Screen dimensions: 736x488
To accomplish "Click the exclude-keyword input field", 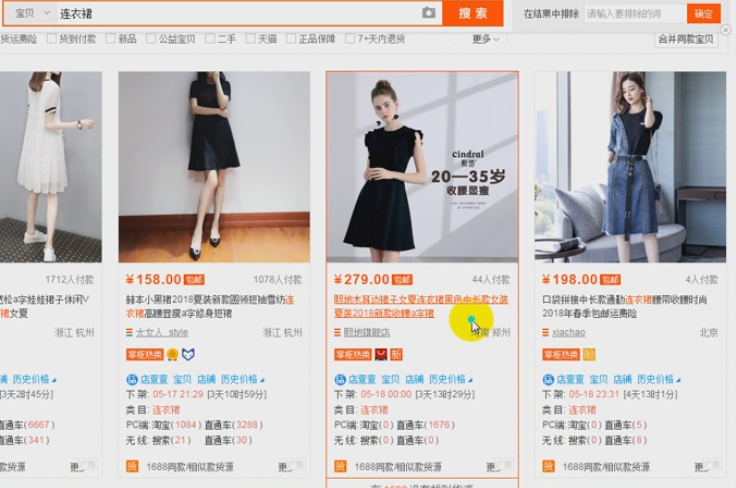I will (x=635, y=14).
